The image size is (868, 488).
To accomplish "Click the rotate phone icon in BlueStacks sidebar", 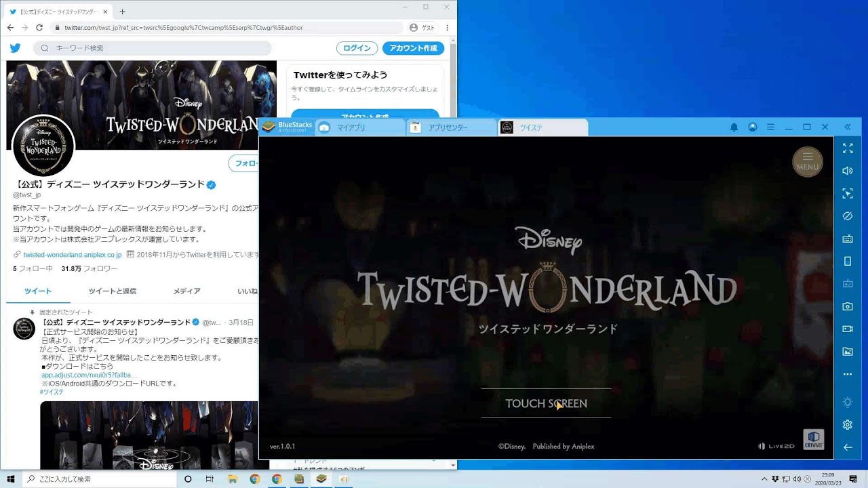I will (847, 261).
